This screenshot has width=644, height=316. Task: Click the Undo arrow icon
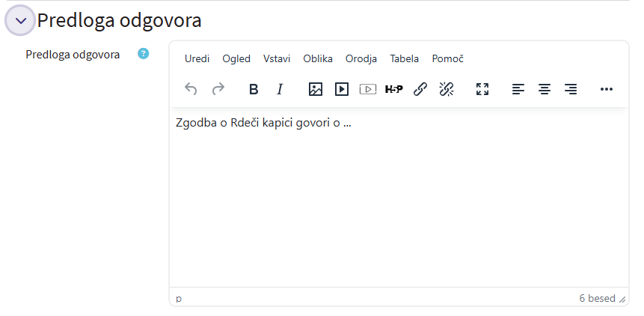click(191, 89)
